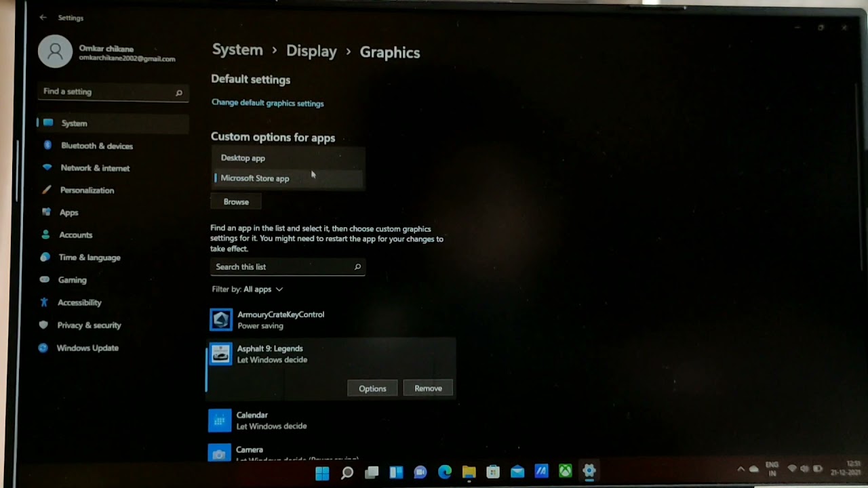Click the Apps icon in sidebar
This screenshot has width=868, height=488.
click(x=46, y=212)
